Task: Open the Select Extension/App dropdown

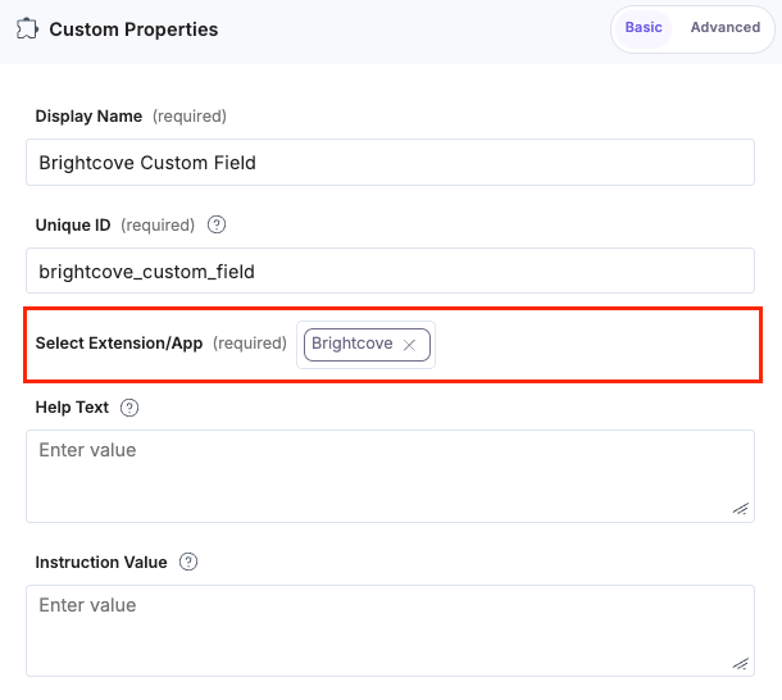Action: [366, 345]
